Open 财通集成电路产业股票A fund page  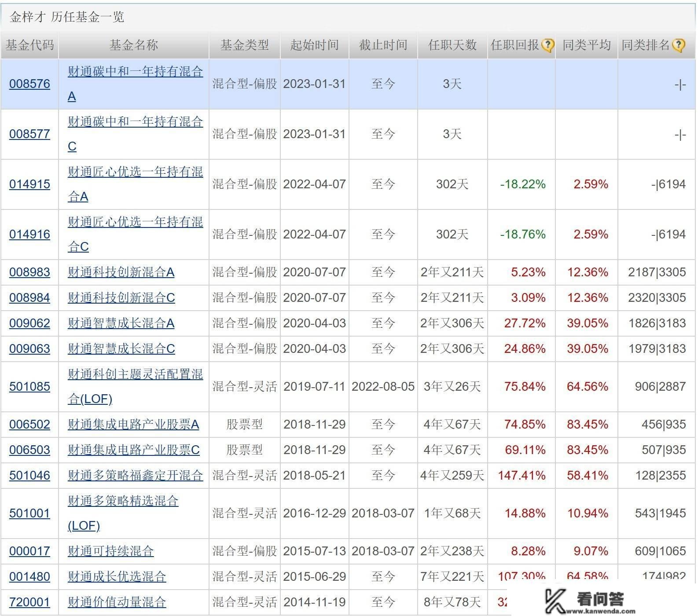[x=133, y=424]
